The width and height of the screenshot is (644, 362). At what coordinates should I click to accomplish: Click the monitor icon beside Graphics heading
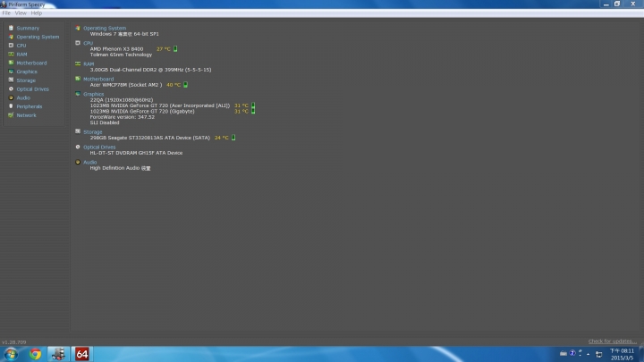pyautogui.click(x=78, y=94)
